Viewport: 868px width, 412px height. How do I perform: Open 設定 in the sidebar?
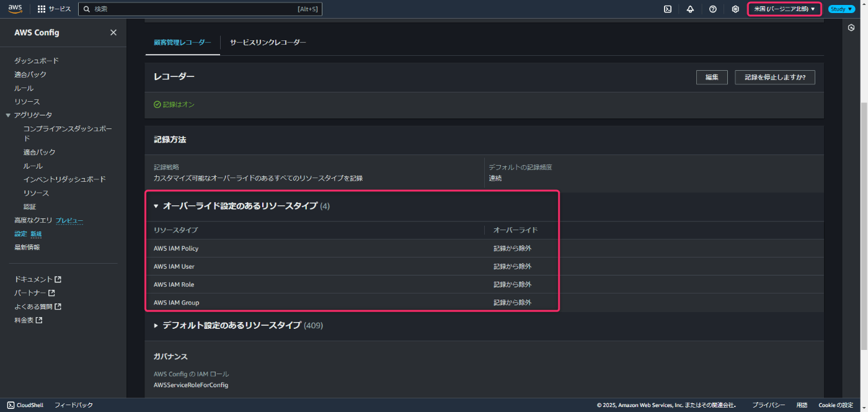tap(20, 234)
